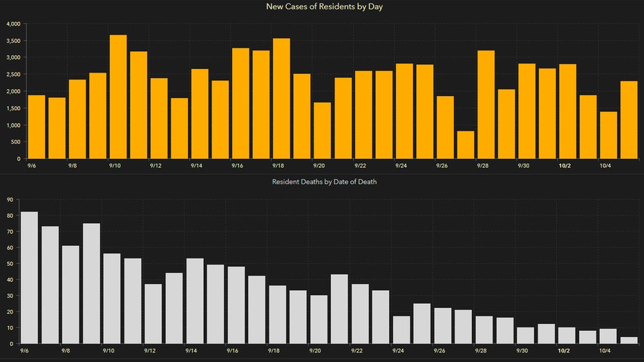Select the orange new cases bar for 9/28
Viewport: 644px width, 362px height.
coord(486,104)
